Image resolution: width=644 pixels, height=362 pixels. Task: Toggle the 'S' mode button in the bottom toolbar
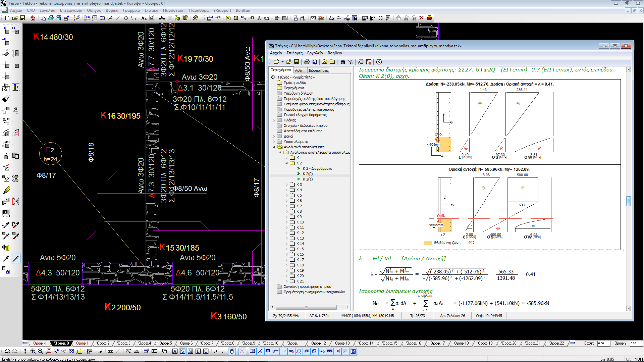pyautogui.click(x=182, y=351)
